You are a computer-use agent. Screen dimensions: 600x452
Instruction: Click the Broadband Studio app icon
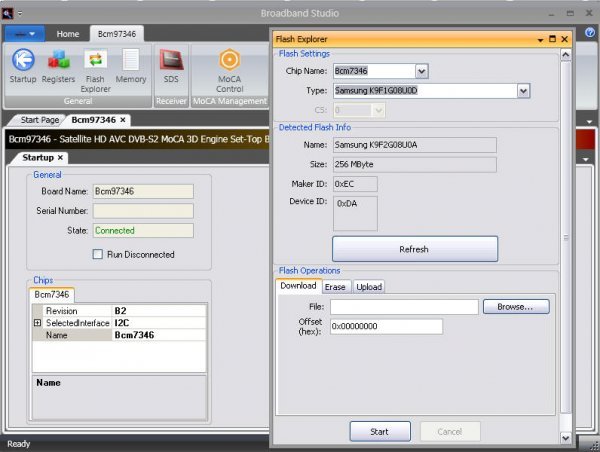coord(7,14)
